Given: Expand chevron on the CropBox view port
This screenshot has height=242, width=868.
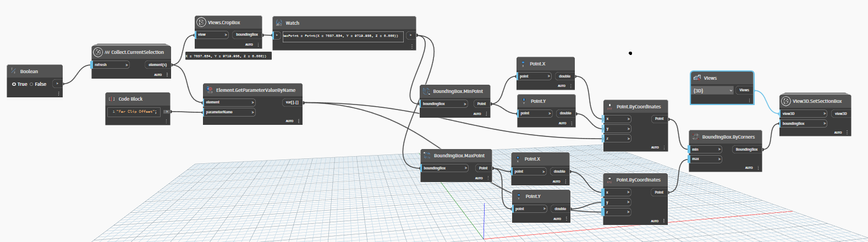Looking at the screenshot, I should coord(226,35).
